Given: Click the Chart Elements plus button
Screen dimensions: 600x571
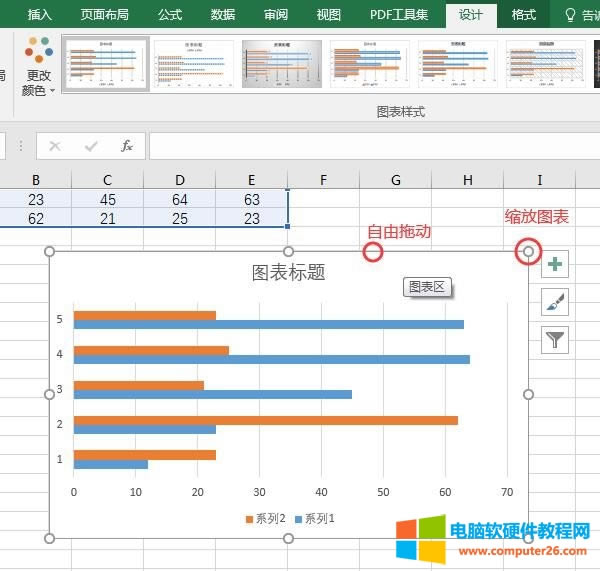Looking at the screenshot, I should pyautogui.click(x=555, y=265).
